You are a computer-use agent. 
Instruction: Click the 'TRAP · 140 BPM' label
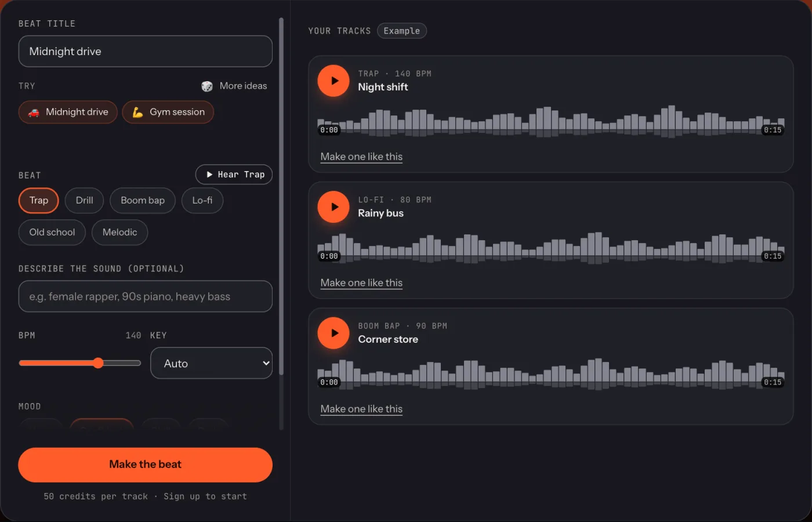394,74
